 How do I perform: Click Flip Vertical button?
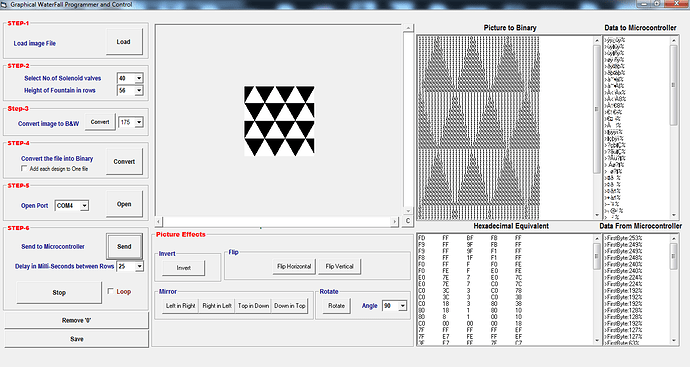(x=339, y=266)
